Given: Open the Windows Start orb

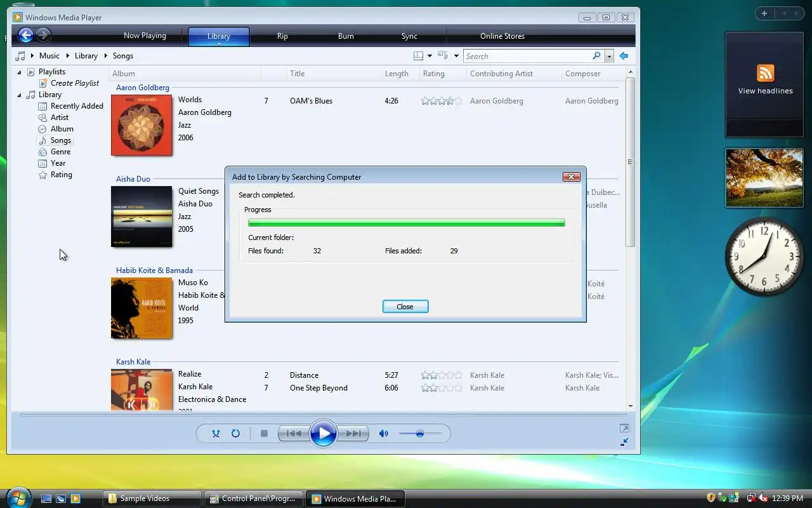Looking at the screenshot, I should (18, 497).
